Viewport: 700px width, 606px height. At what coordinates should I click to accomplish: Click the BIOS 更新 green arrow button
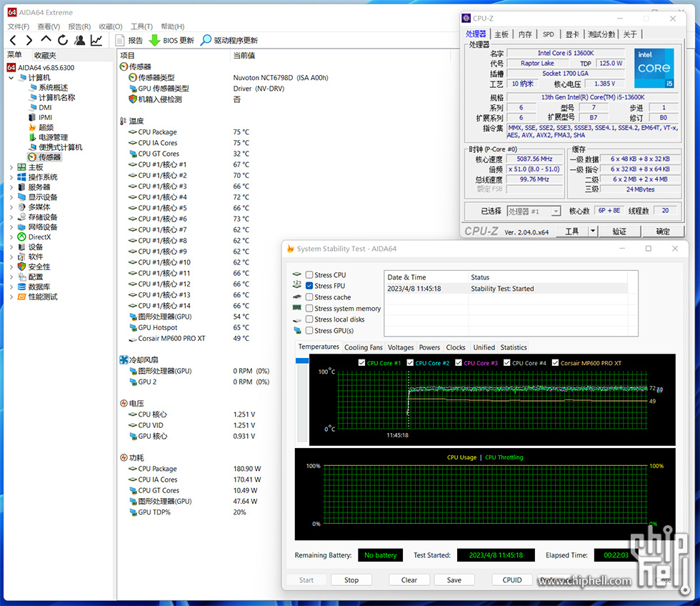[x=171, y=40]
